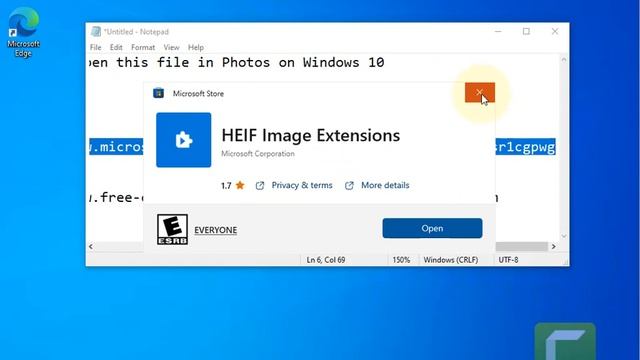Click 'UTF-8' encoding in status bar

(x=508, y=260)
